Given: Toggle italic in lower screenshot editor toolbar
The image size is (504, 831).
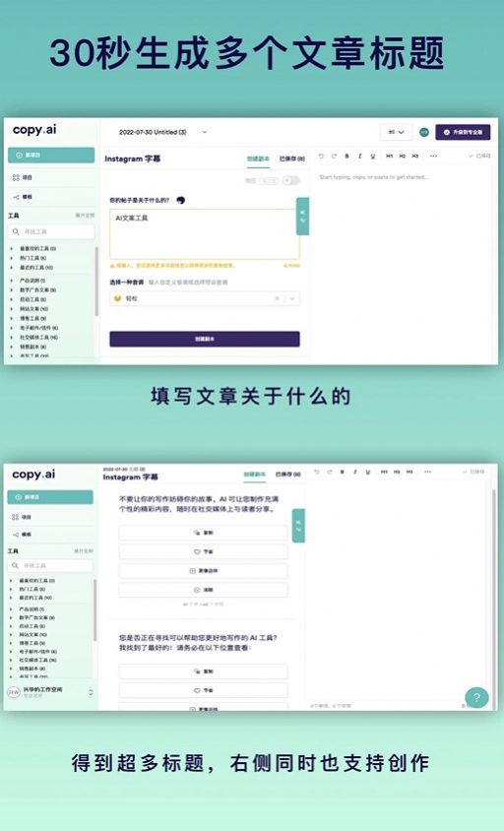Looking at the screenshot, I should pyautogui.click(x=355, y=472).
